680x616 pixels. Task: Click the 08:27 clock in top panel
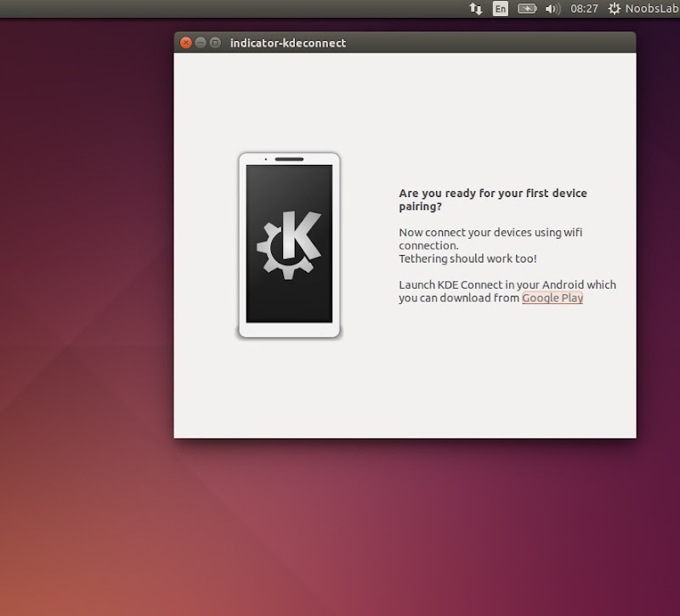[x=584, y=8]
